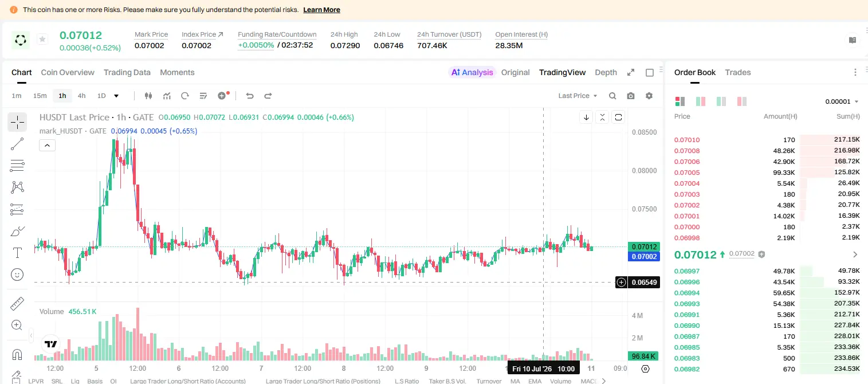Switch order book to second layout icon
This screenshot has height=384, width=868.
pyautogui.click(x=700, y=101)
